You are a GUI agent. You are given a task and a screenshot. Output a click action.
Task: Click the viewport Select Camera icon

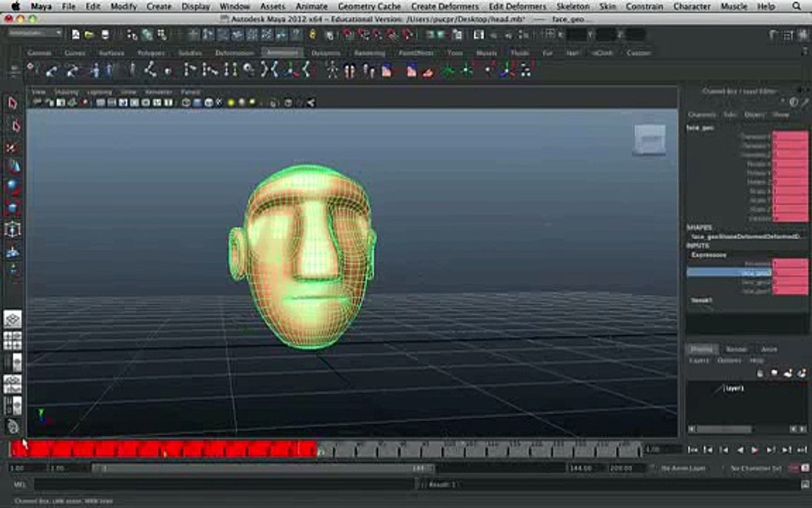37,102
